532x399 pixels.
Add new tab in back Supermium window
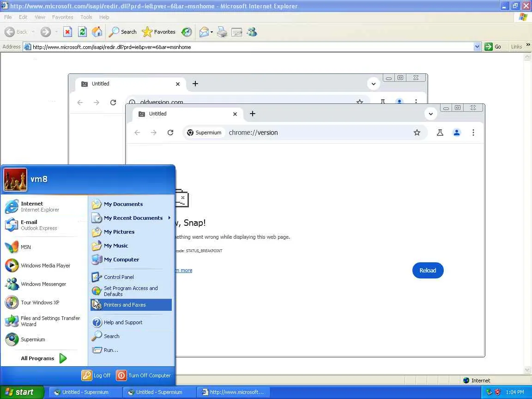pyautogui.click(x=195, y=84)
